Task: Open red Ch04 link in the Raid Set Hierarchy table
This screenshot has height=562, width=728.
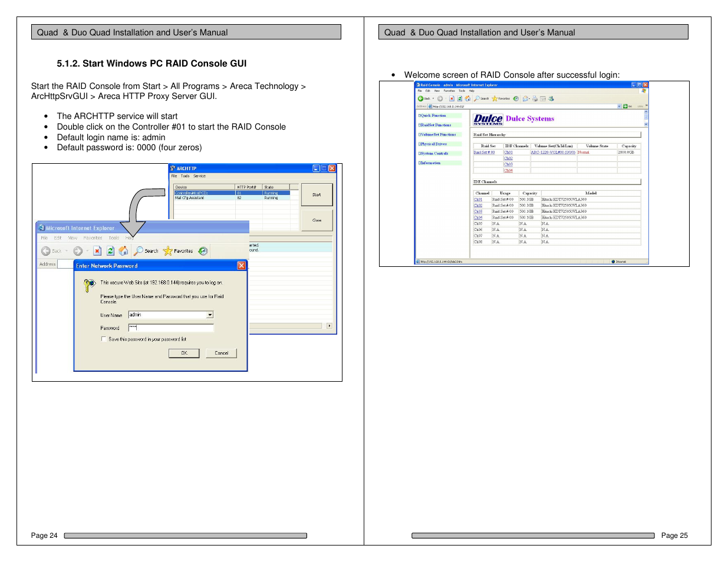Action: [508, 171]
